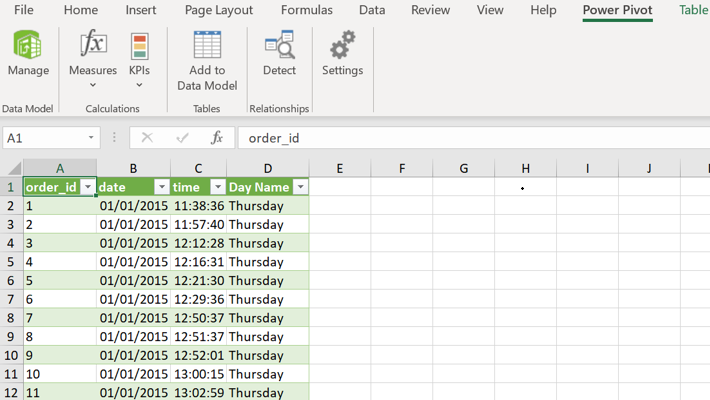Open the time column filter dropdown

218,187
